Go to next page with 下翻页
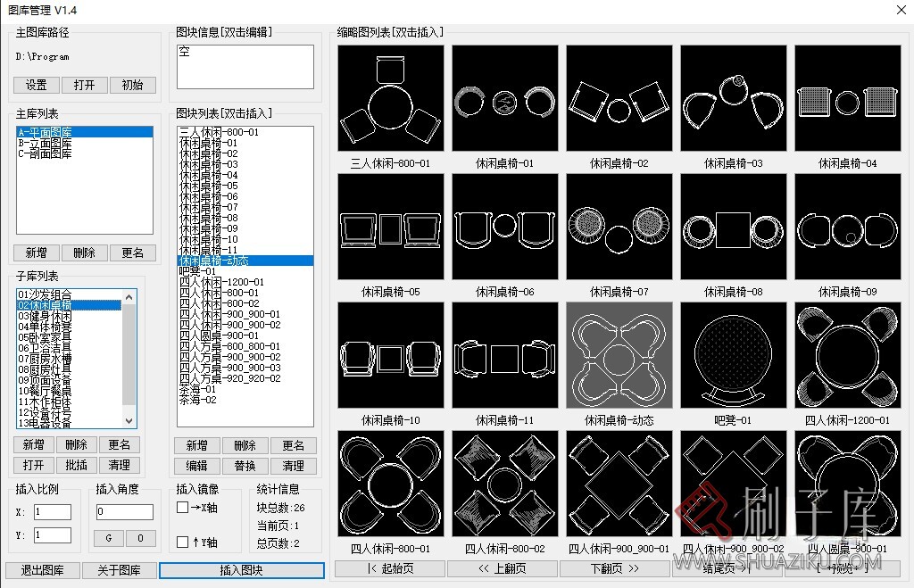 615,568
